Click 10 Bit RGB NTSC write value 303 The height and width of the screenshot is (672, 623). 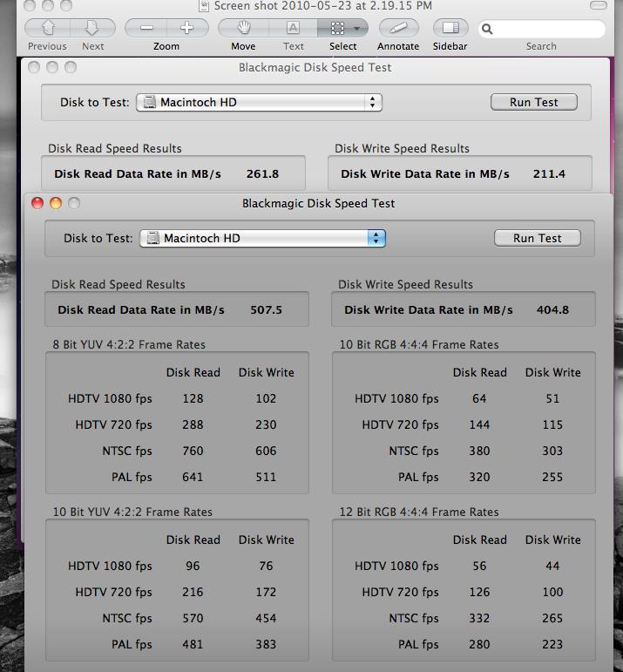click(x=552, y=451)
